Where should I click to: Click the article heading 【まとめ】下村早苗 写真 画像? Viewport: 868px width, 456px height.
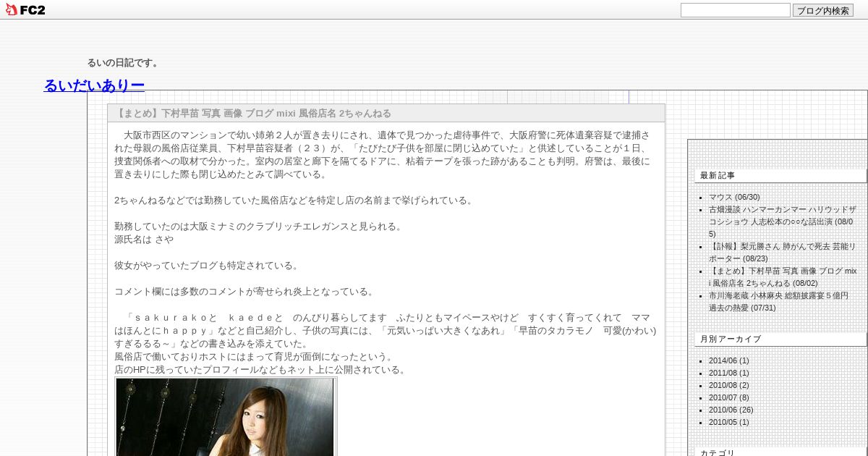253,113
